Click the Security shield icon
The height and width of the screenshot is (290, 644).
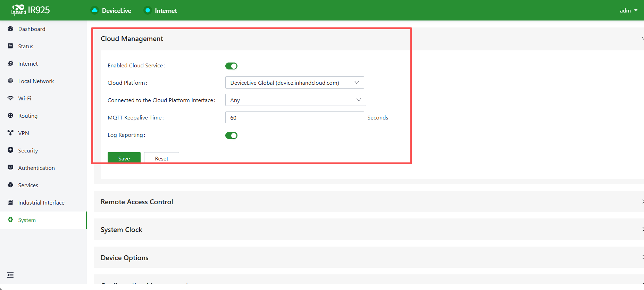10,150
